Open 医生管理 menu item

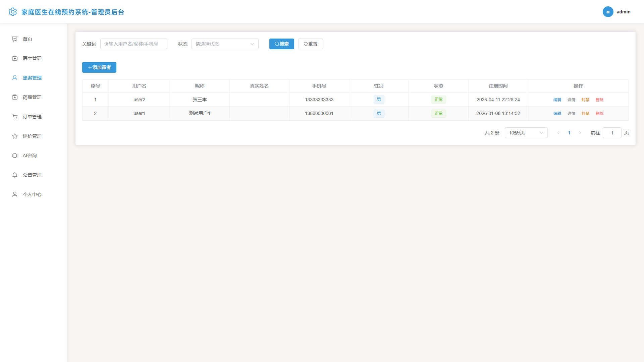tap(34, 58)
